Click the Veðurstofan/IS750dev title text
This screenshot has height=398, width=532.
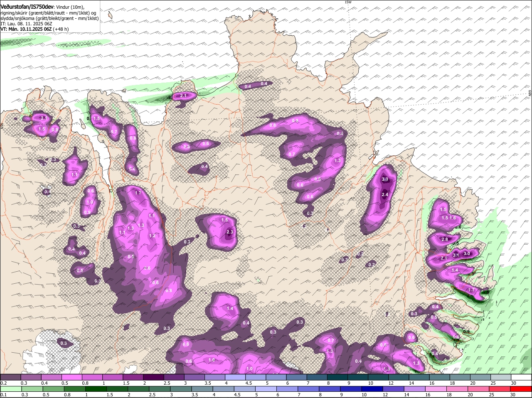(27, 7)
